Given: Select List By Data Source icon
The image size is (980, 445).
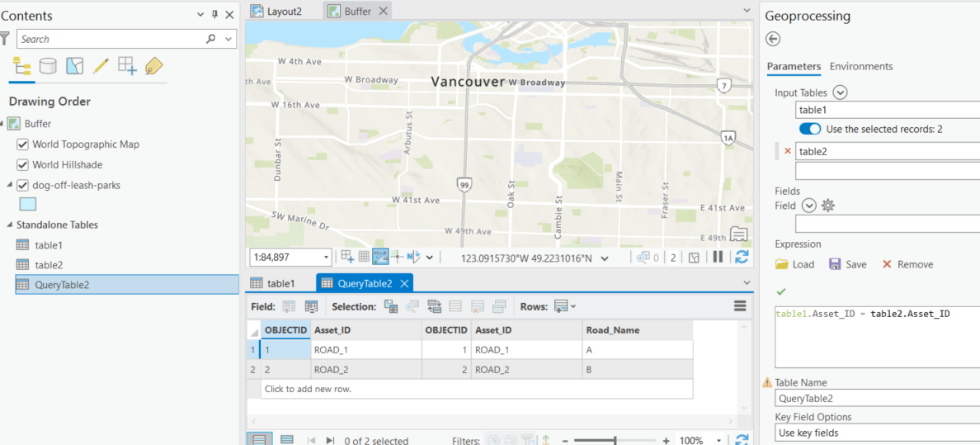Looking at the screenshot, I should [48, 66].
